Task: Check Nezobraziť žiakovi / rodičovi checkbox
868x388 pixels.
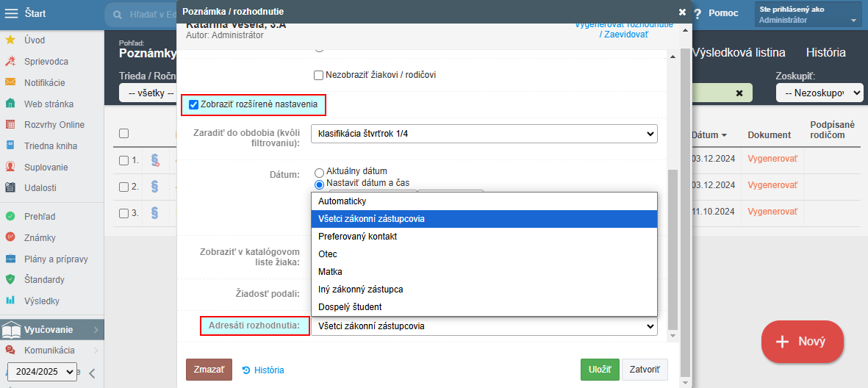Action: 319,75
